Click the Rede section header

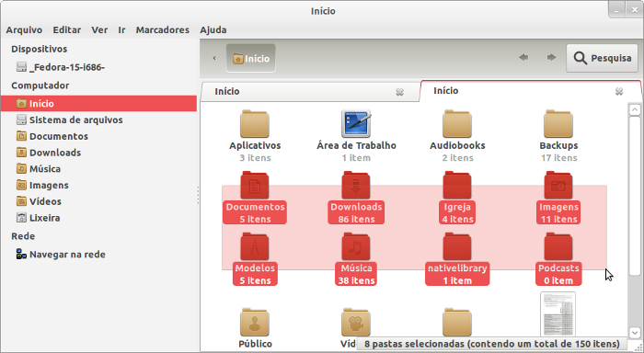(x=23, y=236)
